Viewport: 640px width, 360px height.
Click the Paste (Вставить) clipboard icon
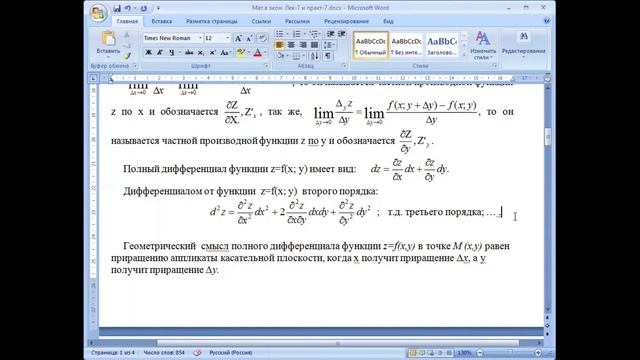(x=108, y=39)
